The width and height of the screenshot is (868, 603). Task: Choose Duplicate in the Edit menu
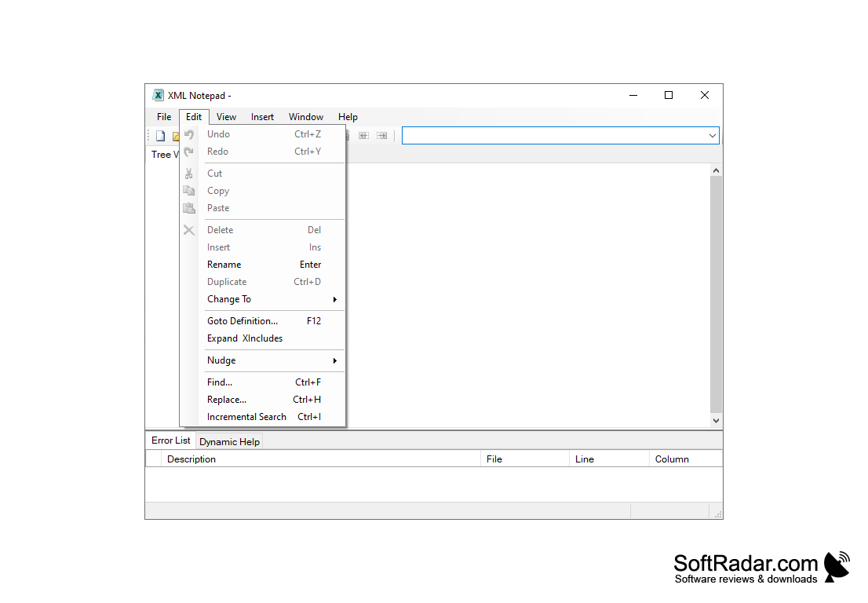tap(263, 281)
